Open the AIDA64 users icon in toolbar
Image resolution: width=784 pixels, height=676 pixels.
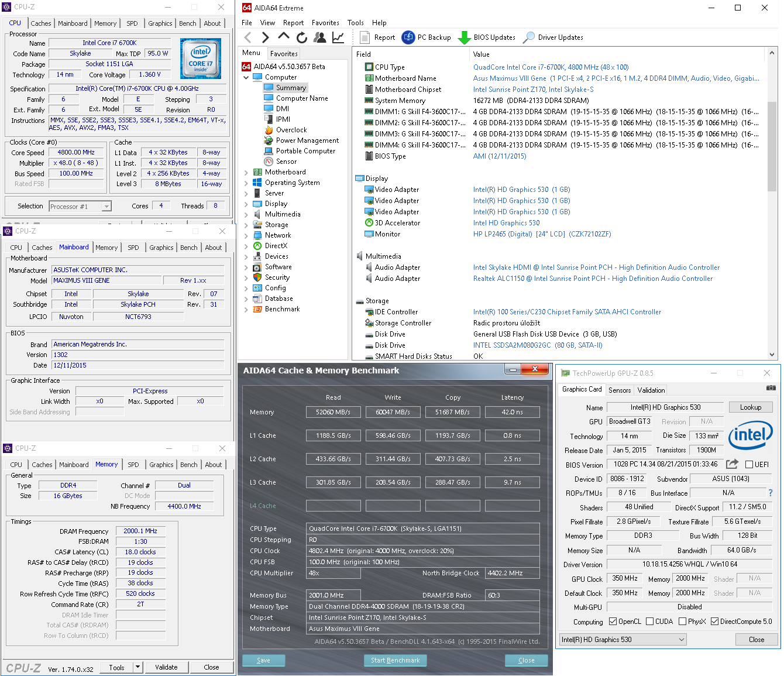tap(320, 37)
